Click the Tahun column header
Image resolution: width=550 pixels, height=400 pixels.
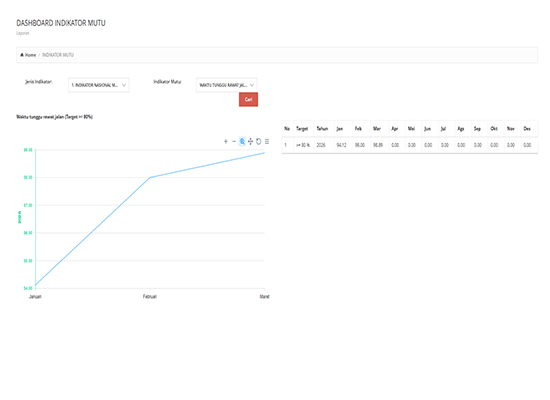coord(322,129)
